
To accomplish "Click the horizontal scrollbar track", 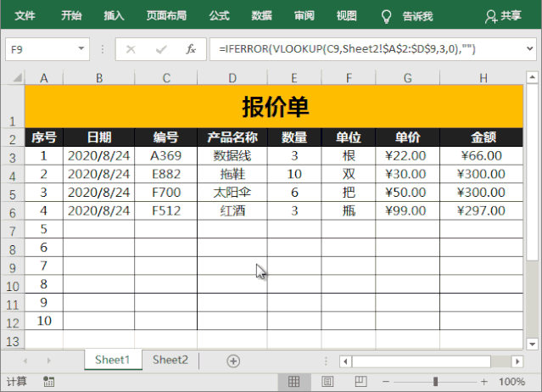I will click(x=500, y=361).
